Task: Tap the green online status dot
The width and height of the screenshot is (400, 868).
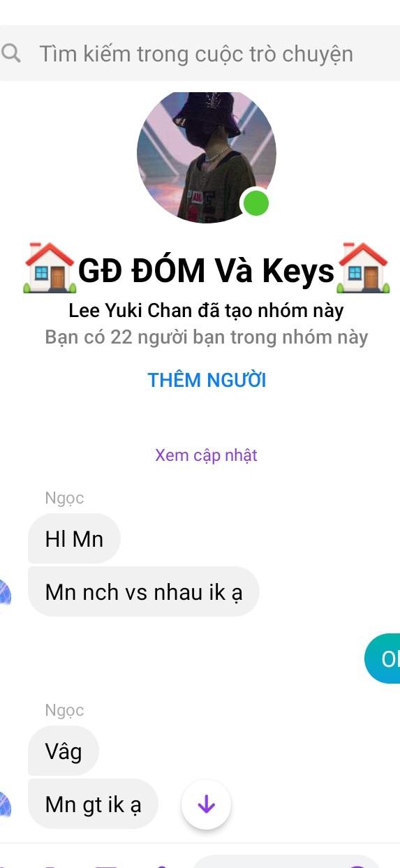Action: pos(256,204)
